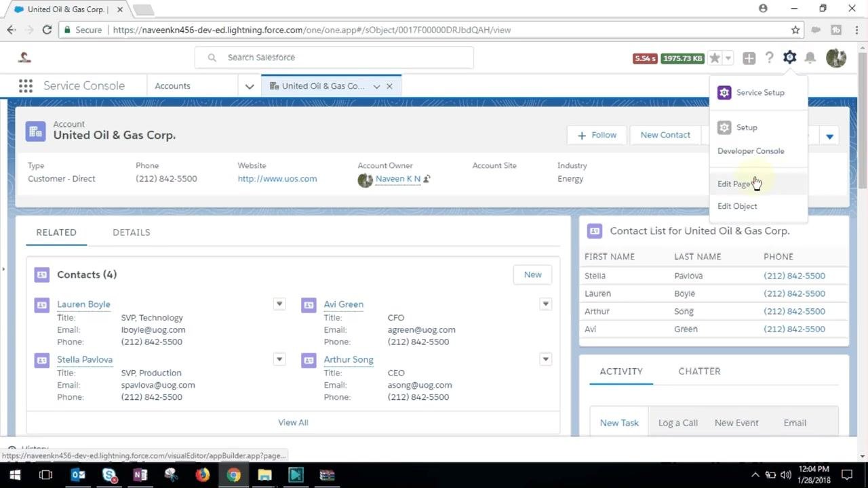Select the Email activity tab
The image size is (868, 488).
click(795, 423)
